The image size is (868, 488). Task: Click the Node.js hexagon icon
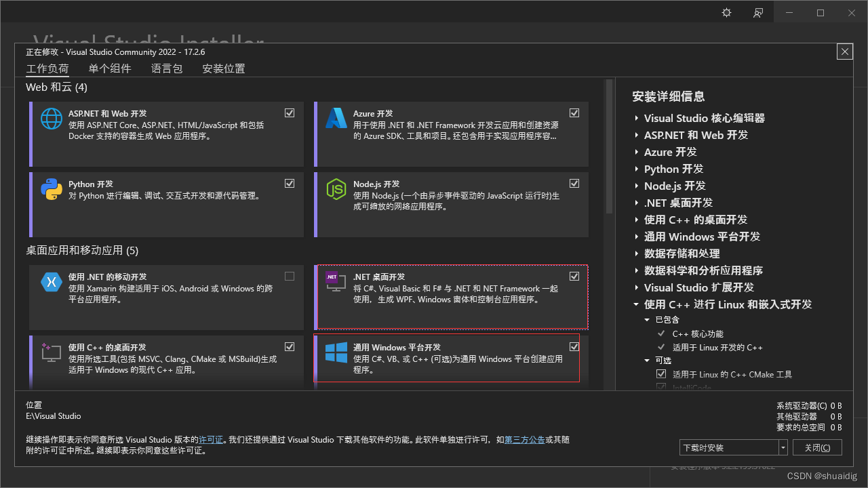click(x=336, y=189)
